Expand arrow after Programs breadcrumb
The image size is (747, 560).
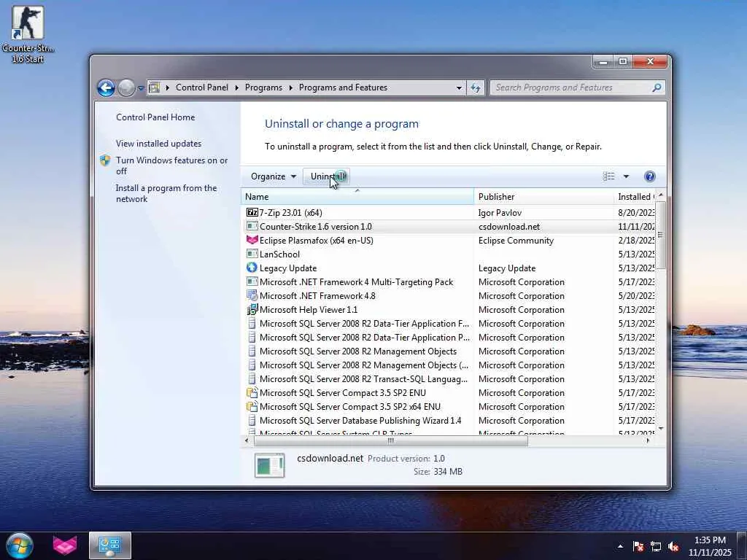click(290, 87)
